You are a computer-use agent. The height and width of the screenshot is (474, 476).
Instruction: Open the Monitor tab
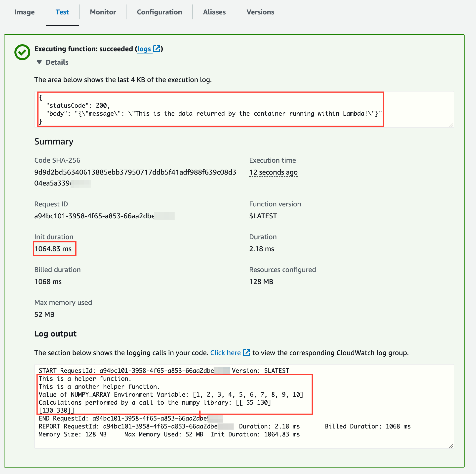tap(103, 12)
